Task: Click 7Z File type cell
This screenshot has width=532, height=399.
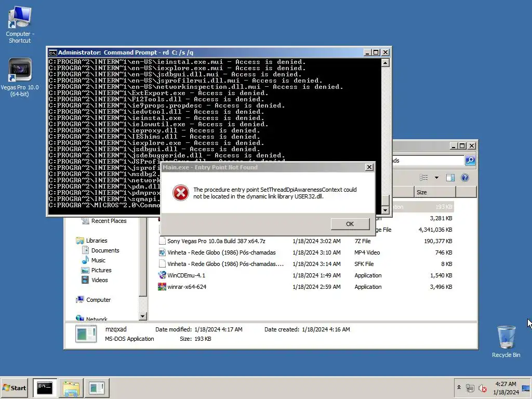Action: pyautogui.click(x=362, y=241)
